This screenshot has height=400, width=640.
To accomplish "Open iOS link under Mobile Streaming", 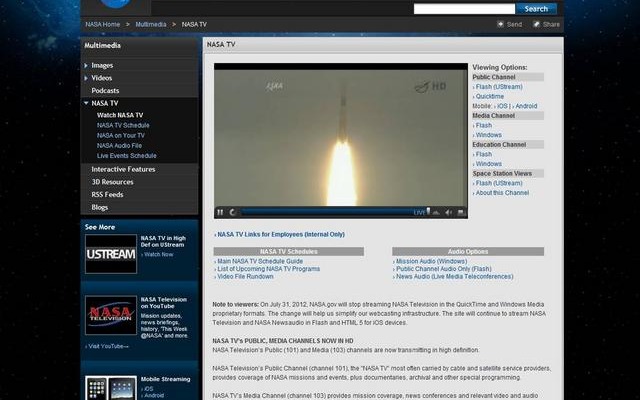I will (149, 389).
